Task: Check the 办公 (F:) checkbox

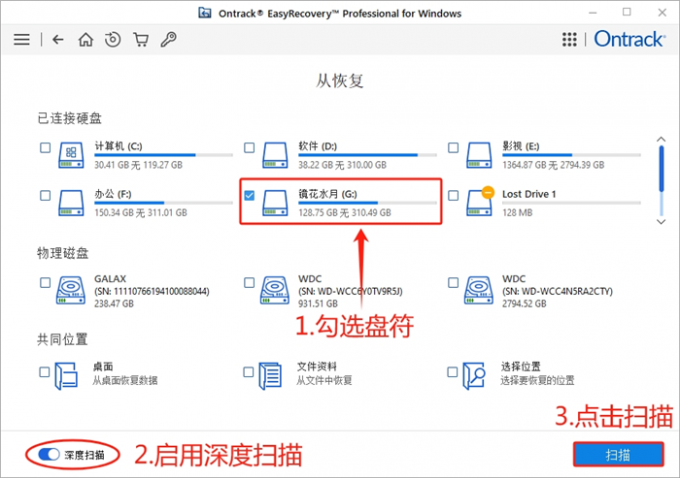Action: point(45,195)
